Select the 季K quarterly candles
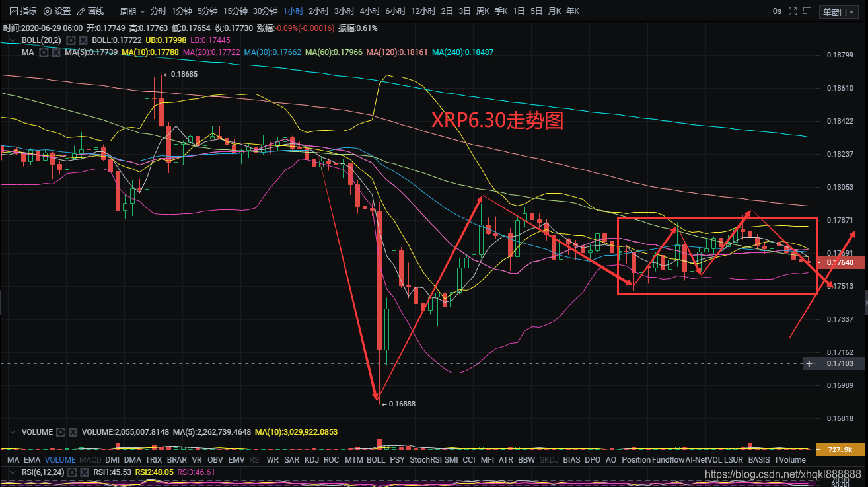 point(501,11)
